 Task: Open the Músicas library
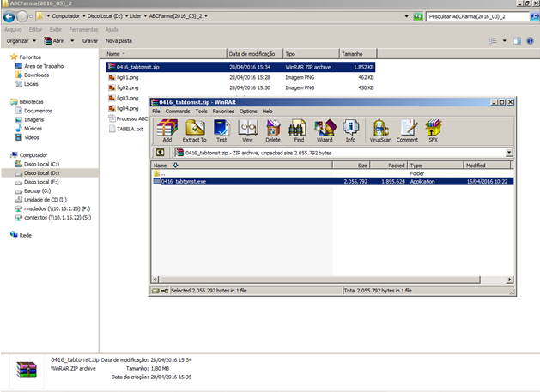(33, 129)
